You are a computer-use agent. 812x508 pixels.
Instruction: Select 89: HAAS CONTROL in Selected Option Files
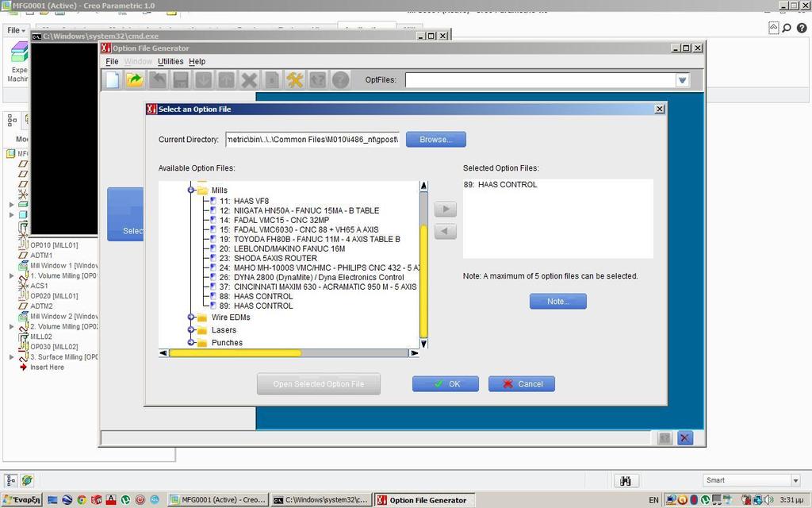click(500, 184)
